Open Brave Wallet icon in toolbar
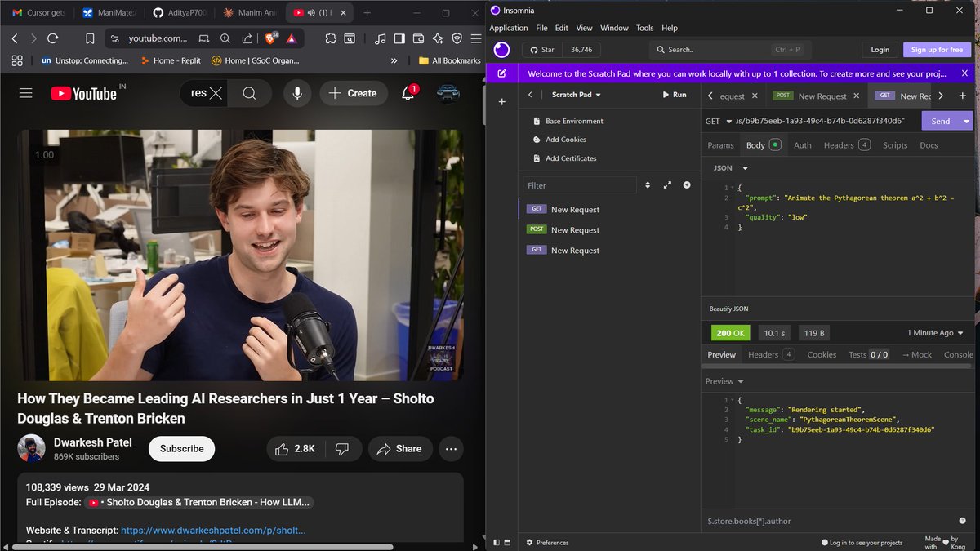 click(x=419, y=38)
